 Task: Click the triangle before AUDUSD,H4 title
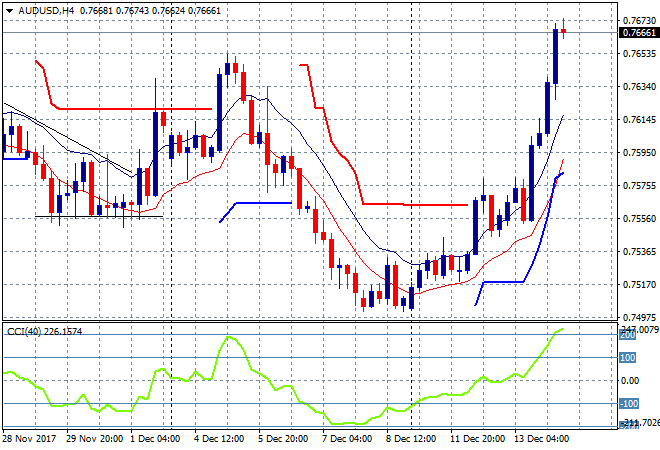pos(9,11)
